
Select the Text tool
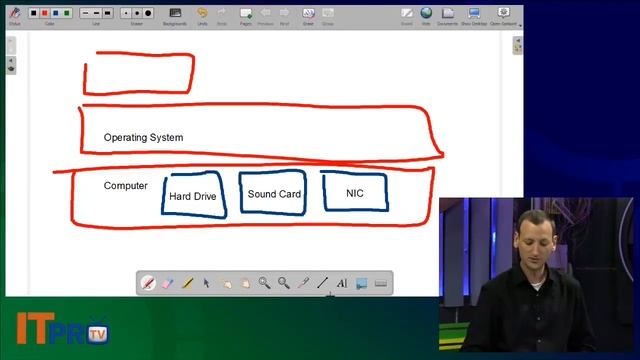click(342, 282)
